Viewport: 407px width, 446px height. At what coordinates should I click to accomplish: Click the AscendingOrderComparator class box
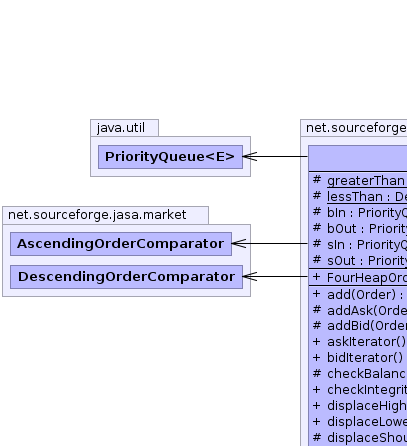coord(121,244)
